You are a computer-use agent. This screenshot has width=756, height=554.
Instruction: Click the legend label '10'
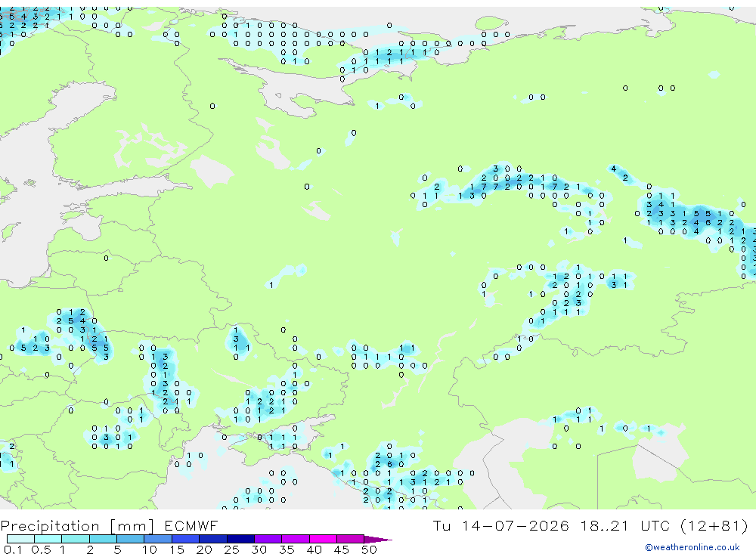150,549
